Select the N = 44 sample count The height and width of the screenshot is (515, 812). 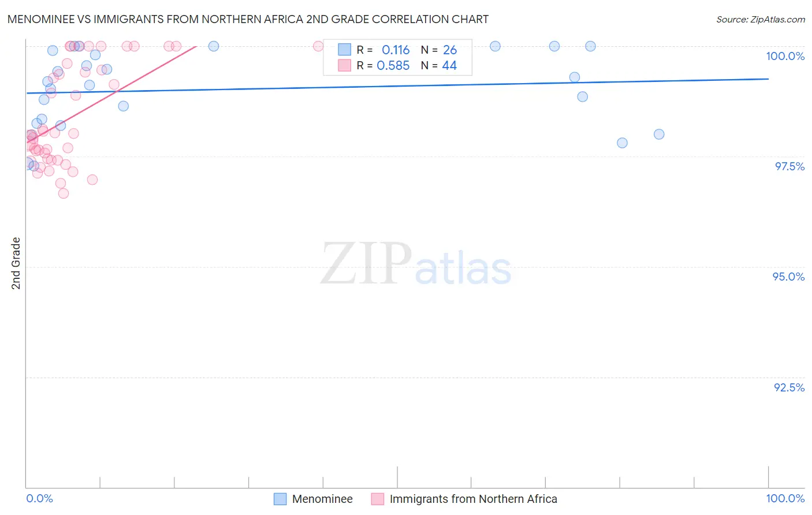[x=439, y=65]
